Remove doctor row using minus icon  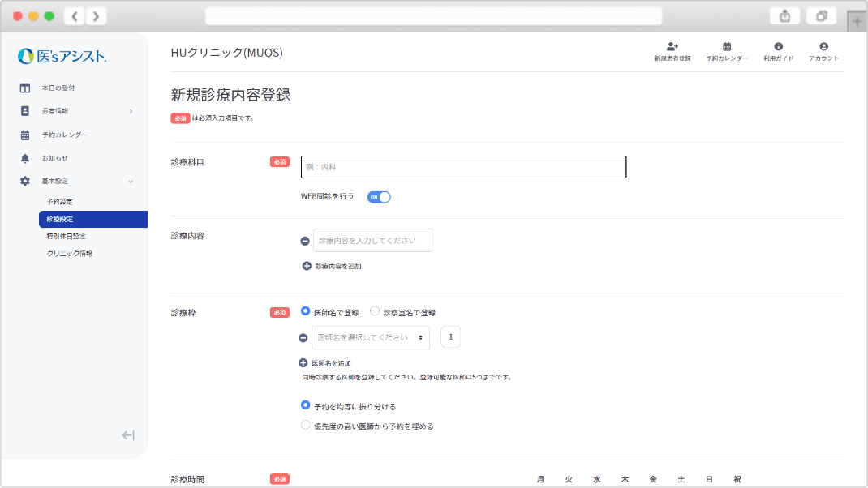pos(303,338)
